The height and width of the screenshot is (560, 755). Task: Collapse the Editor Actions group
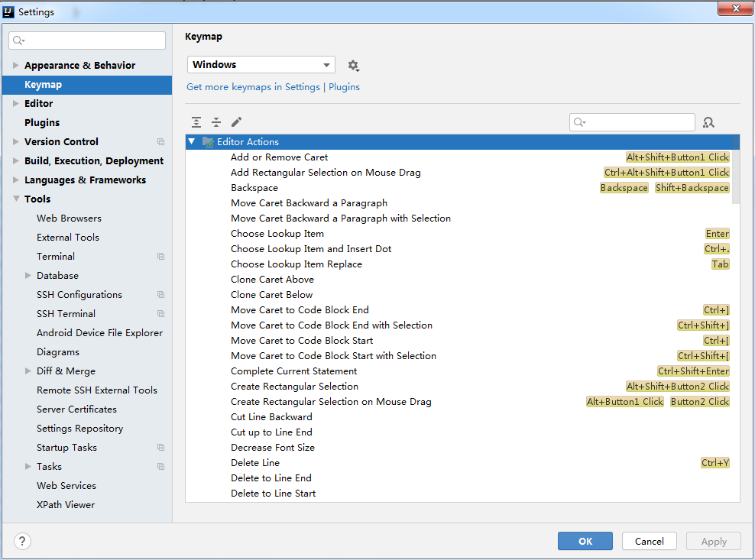192,141
